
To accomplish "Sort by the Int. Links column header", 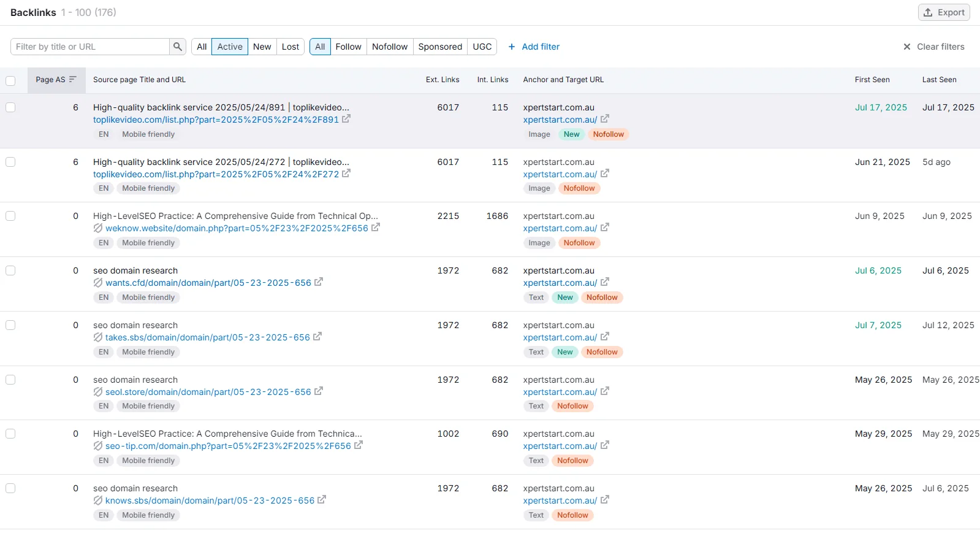I will tap(493, 80).
